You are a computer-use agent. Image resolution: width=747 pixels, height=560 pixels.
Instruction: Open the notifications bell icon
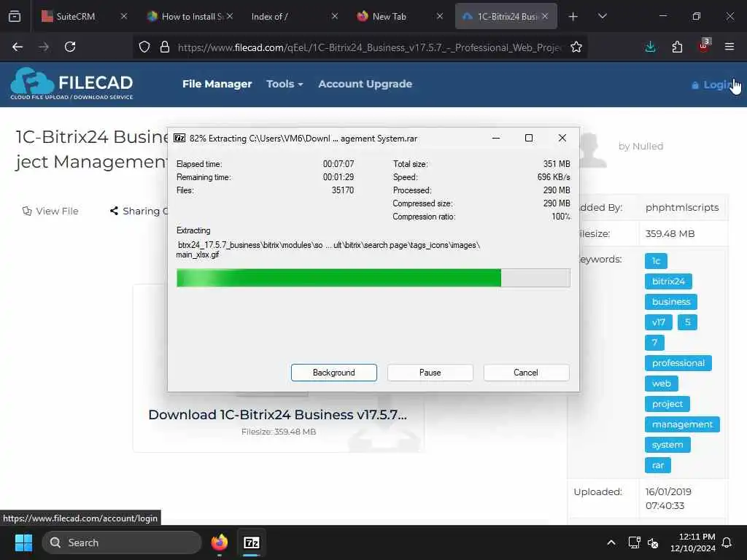(727, 542)
